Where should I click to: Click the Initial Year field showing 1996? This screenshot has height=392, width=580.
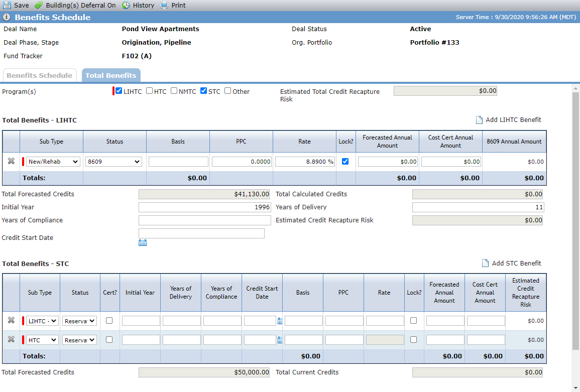click(204, 207)
